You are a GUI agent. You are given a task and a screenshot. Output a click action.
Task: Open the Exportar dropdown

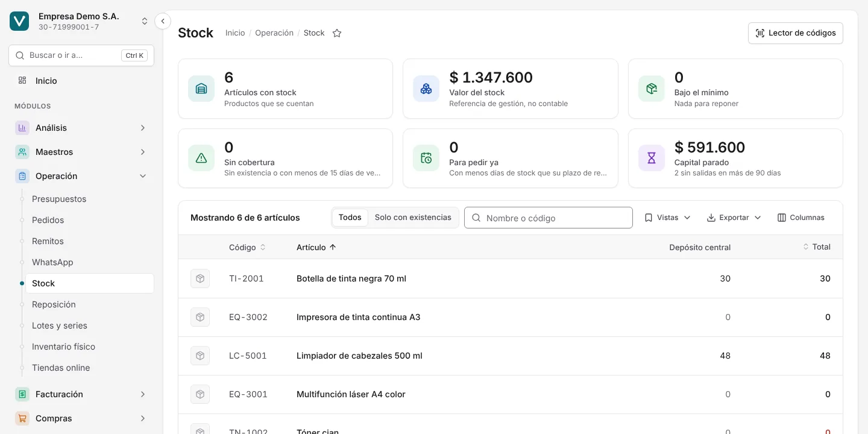coord(734,218)
